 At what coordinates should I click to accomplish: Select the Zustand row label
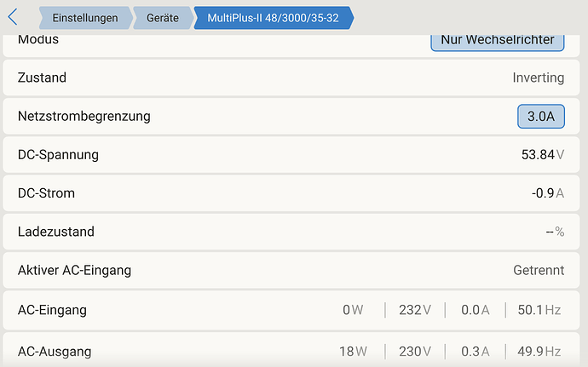pyautogui.click(x=42, y=77)
